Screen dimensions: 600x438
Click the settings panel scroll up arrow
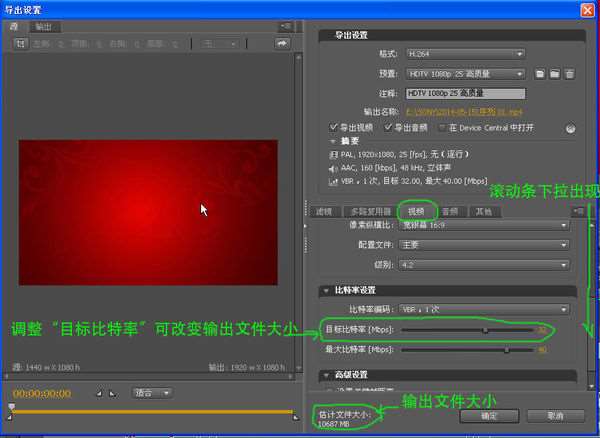point(592,225)
